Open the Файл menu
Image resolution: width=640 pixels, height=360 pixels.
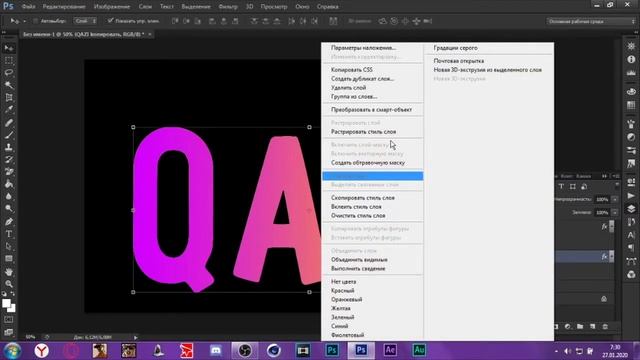click(x=28, y=7)
